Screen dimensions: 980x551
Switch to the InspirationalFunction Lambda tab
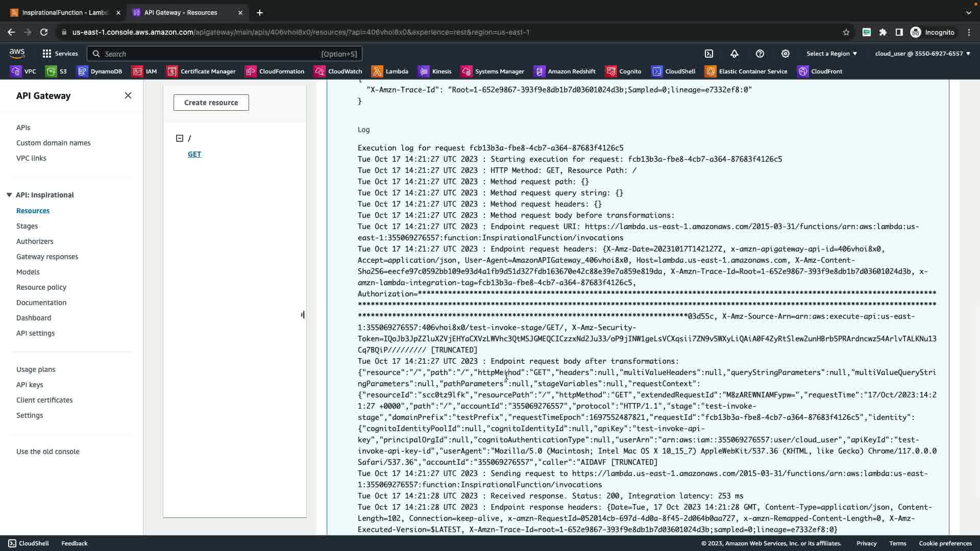[65, 12]
